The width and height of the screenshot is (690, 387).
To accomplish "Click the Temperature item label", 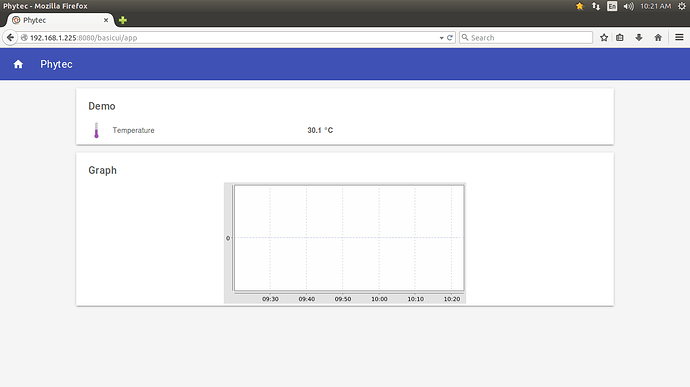I will point(133,130).
